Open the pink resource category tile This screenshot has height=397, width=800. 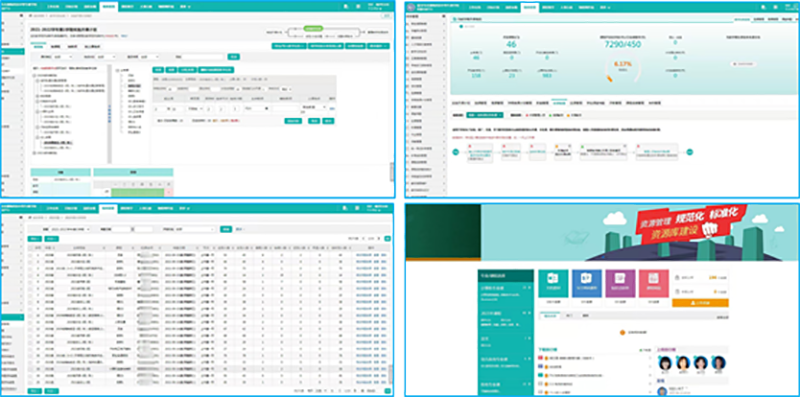click(654, 283)
